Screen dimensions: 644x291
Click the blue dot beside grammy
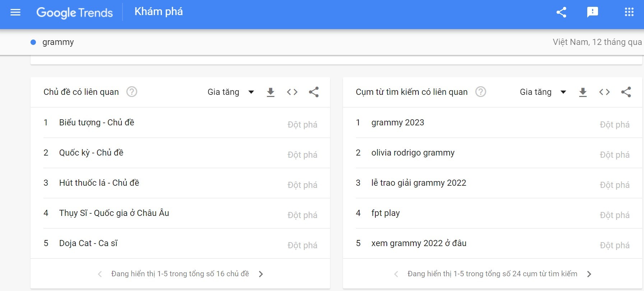point(33,42)
